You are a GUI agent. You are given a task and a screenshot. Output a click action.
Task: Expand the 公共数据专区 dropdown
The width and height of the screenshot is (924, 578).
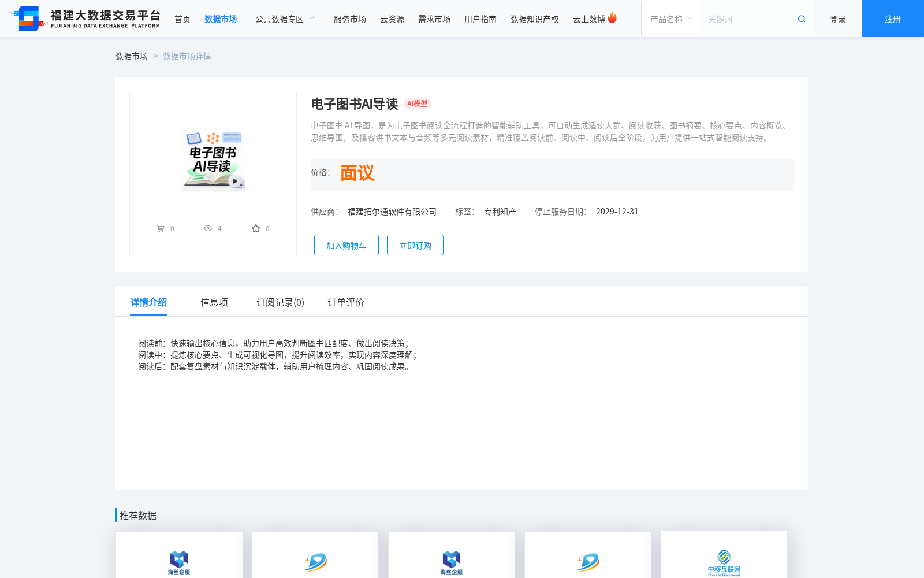point(285,19)
